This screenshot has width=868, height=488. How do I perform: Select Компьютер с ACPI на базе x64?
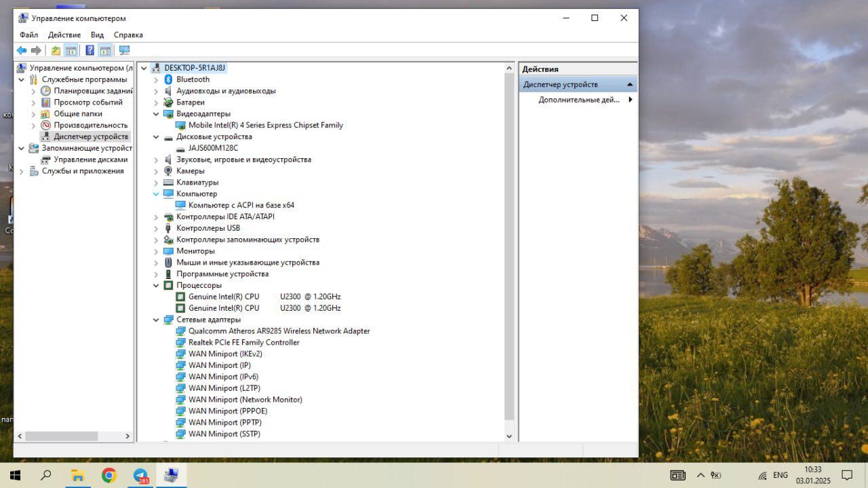click(x=241, y=205)
